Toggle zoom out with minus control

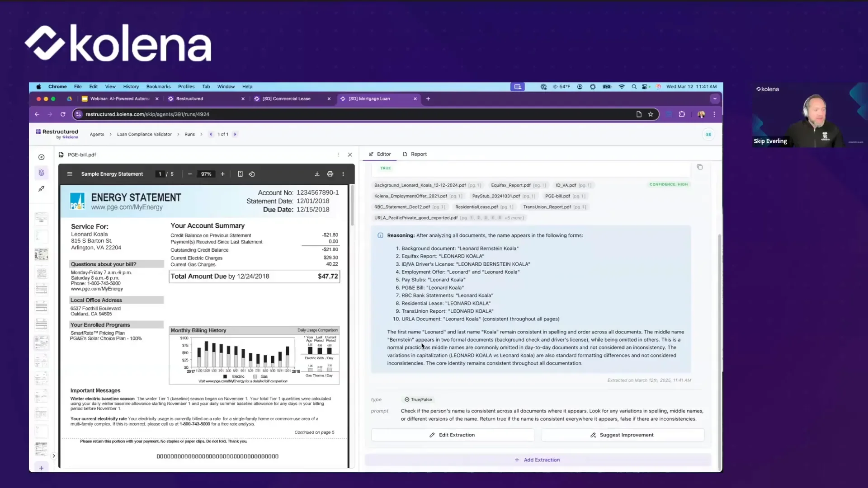[x=190, y=174]
